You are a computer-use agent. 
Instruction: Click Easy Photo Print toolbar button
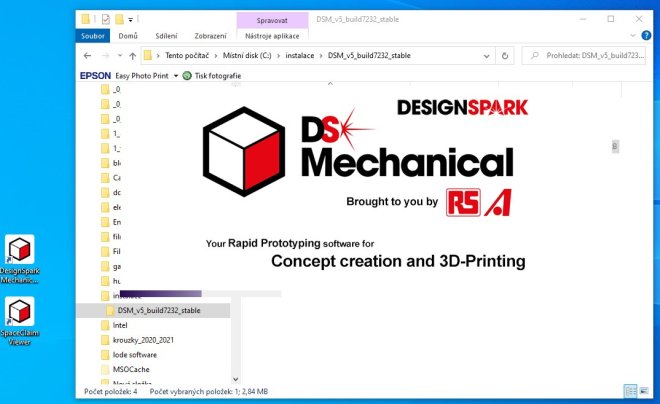[142, 75]
